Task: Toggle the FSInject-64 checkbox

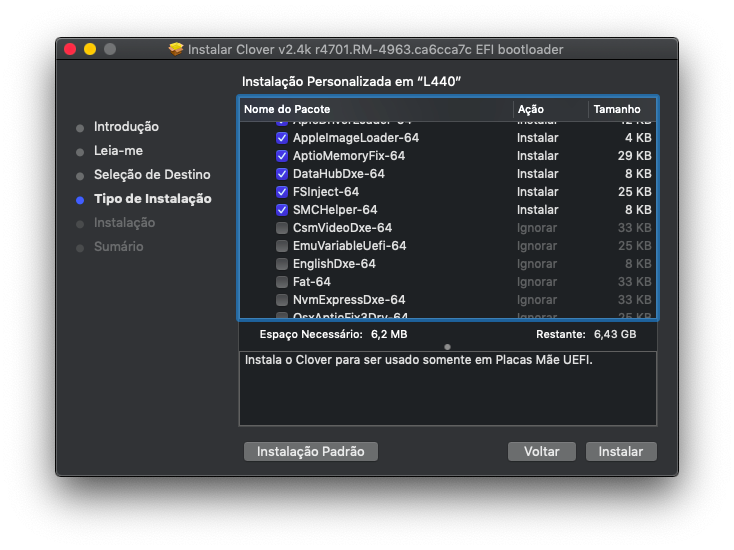Action: [282, 192]
